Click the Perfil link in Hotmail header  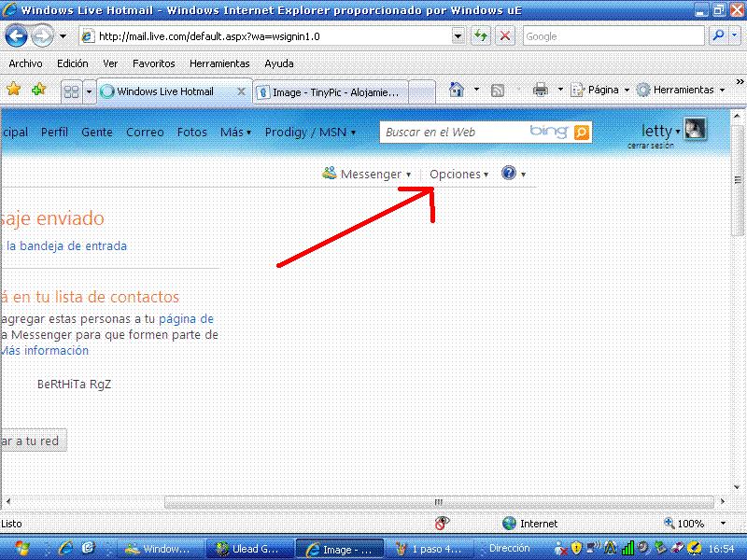point(54,132)
